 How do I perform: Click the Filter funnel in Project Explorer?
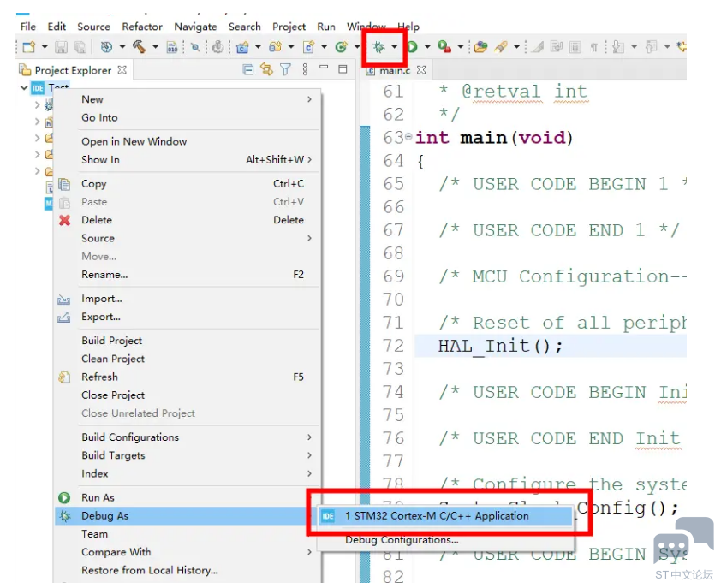285,70
